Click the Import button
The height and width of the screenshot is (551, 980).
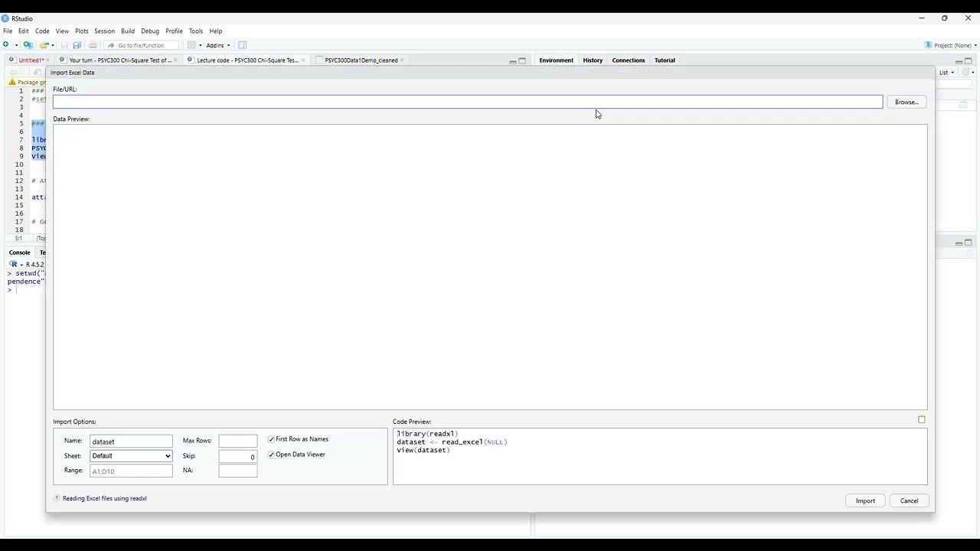pos(865,500)
